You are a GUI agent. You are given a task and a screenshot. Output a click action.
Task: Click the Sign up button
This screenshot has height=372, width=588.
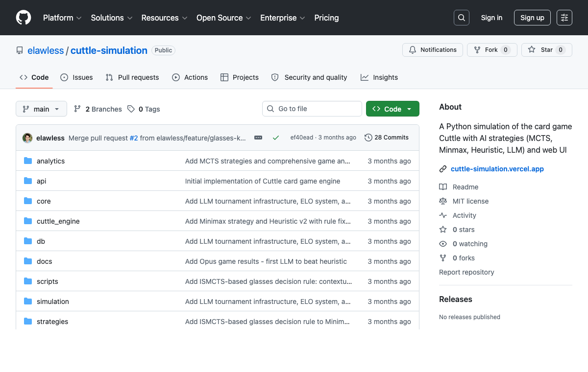coord(532,18)
